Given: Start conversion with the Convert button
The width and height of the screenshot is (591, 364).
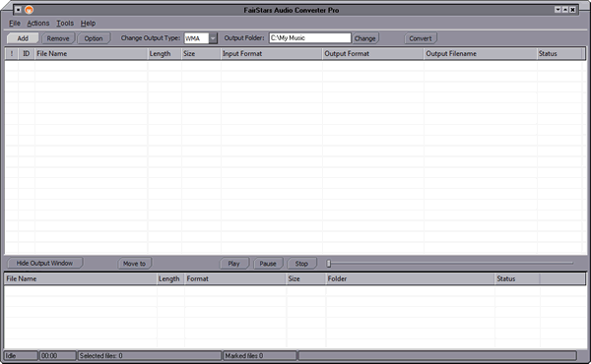Looking at the screenshot, I should [x=421, y=38].
